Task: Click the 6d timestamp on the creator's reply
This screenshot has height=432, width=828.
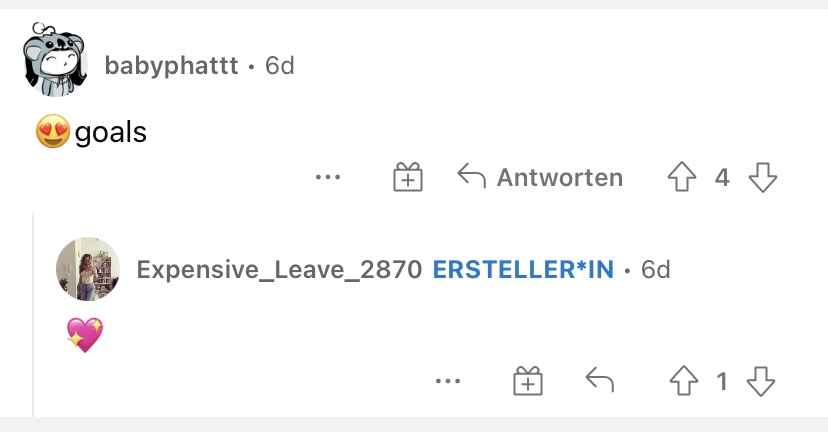Action: click(655, 270)
